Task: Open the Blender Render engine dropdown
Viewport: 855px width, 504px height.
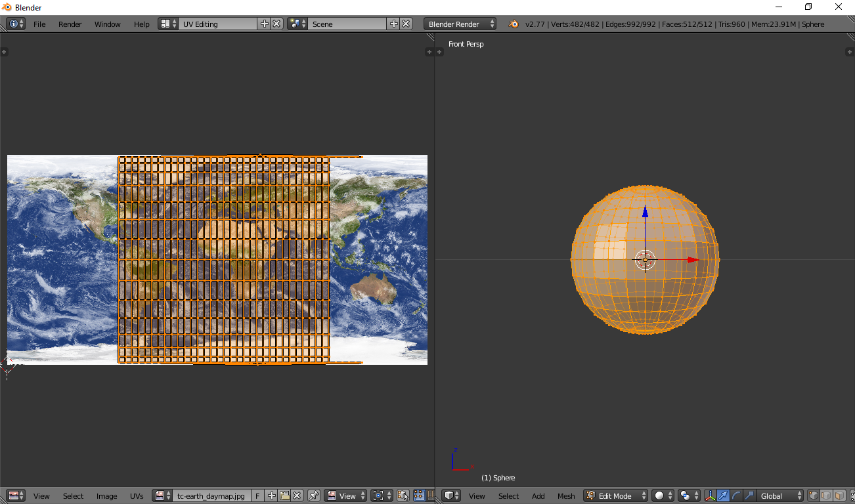Action: pyautogui.click(x=460, y=24)
